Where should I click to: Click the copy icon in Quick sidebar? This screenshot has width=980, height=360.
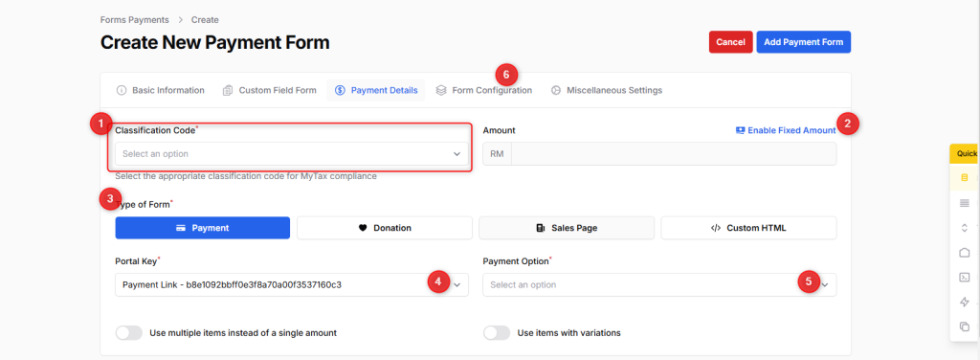(965, 326)
